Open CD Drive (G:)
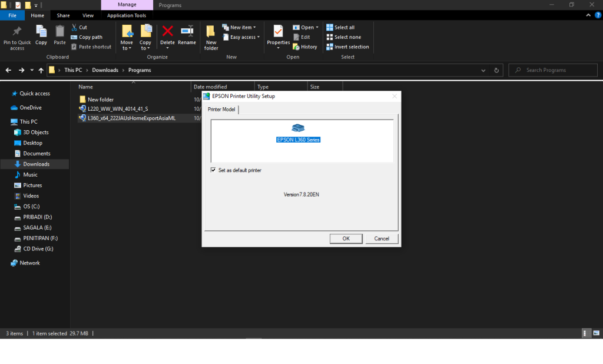 coord(34,249)
